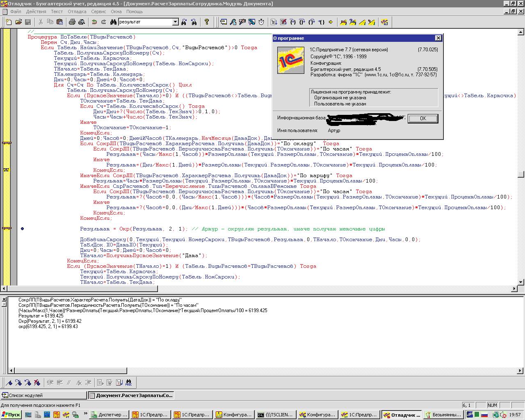
Task: Click the yellow question mark Help icon
Action: (x=207, y=22)
